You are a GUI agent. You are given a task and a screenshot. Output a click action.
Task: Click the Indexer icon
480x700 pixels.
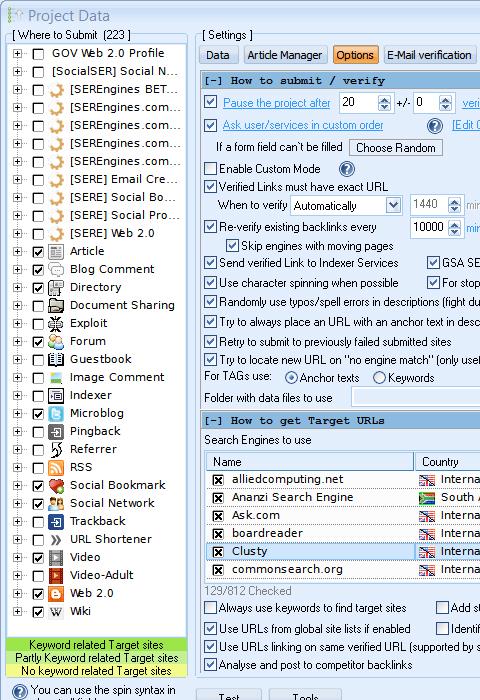[x=56, y=396]
